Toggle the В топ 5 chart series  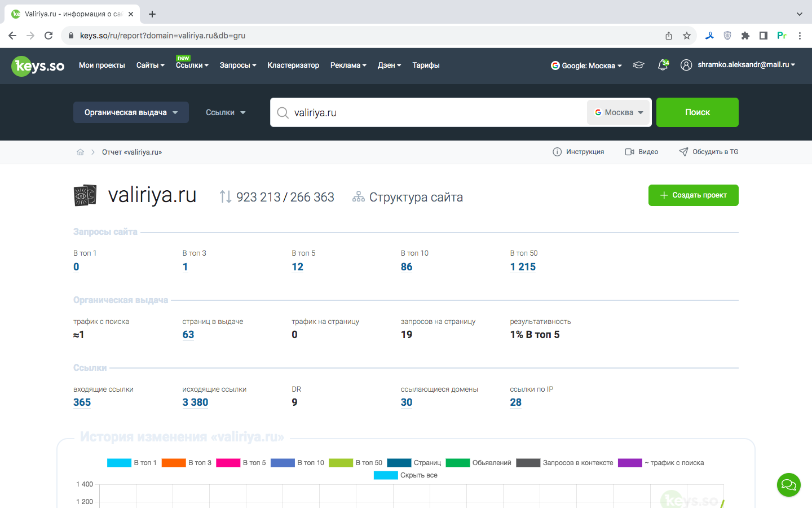[241, 463]
